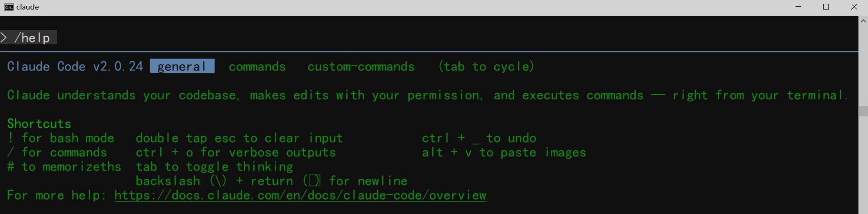
Task: Maximize the claude terminal window
Action: [x=826, y=7]
